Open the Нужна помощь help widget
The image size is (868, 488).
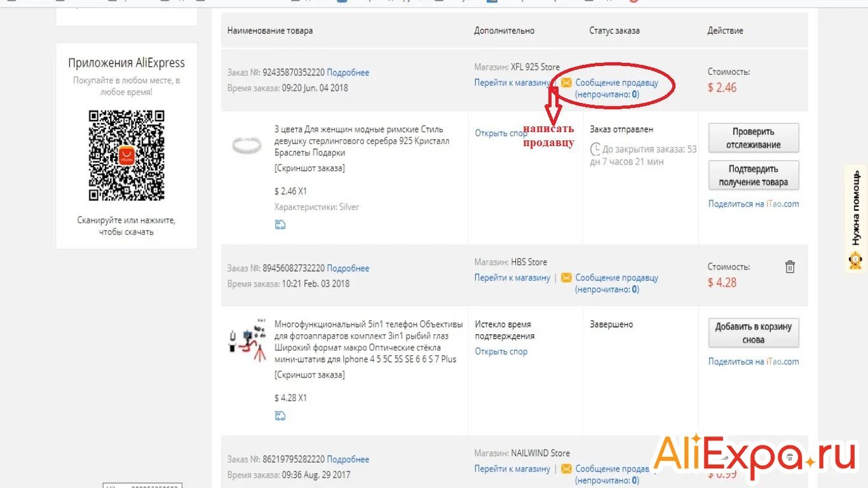856,218
